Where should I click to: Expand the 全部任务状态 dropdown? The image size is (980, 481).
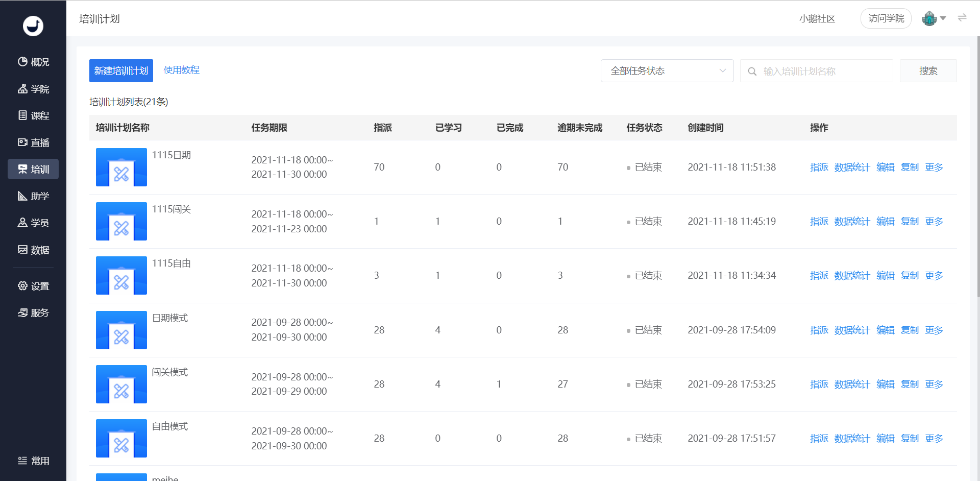click(667, 70)
